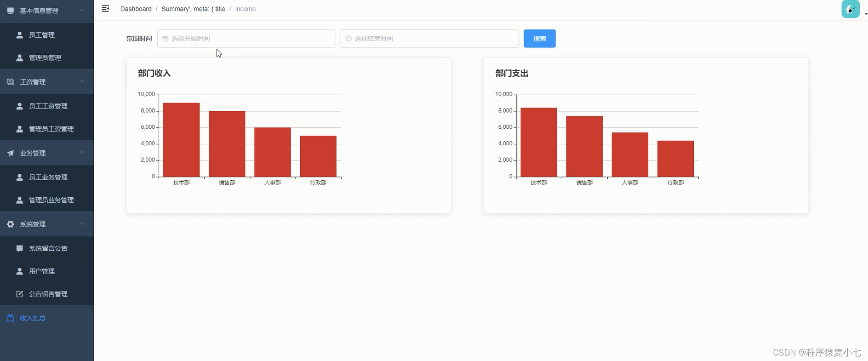
Task: Click the money icon of 工资管理
Action: pyautogui.click(x=11, y=81)
